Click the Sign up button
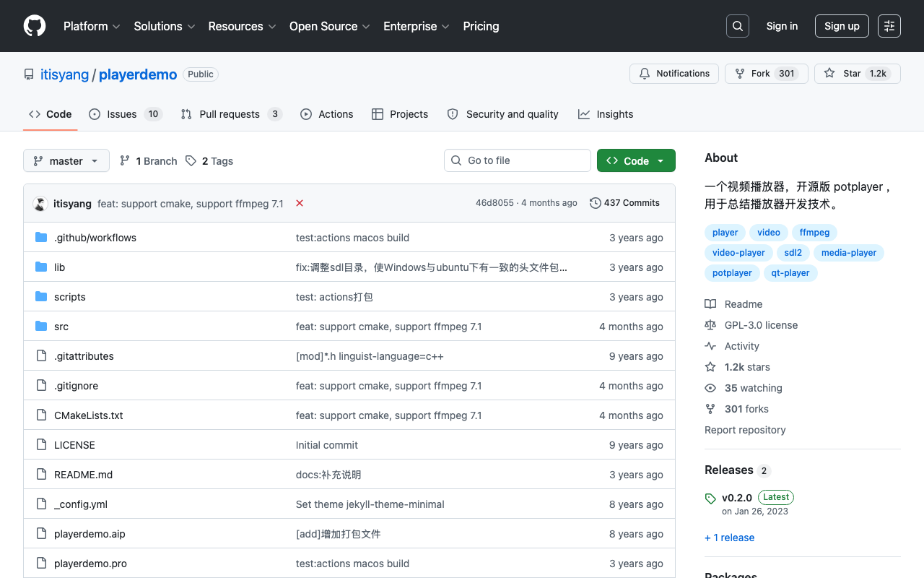Screen dimensions: 924x578 coord(842,26)
